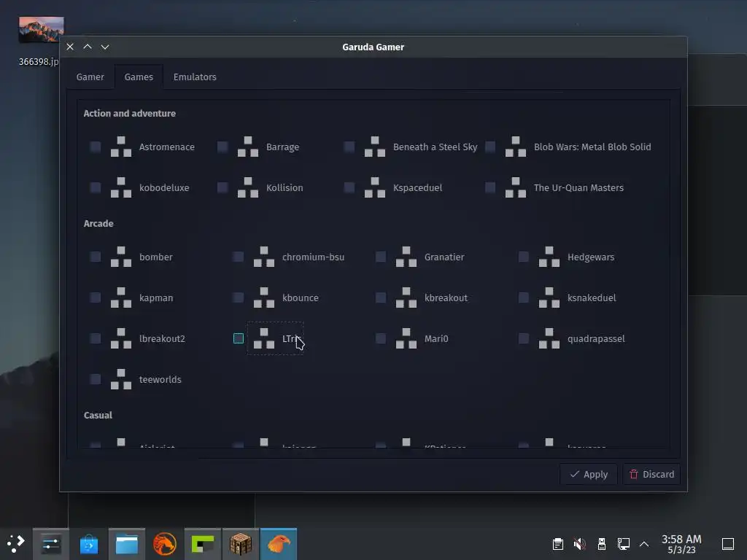This screenshot has height=560, width=747.
Task: Click the lbreakout2 game icon
Action: click(121, 338)
